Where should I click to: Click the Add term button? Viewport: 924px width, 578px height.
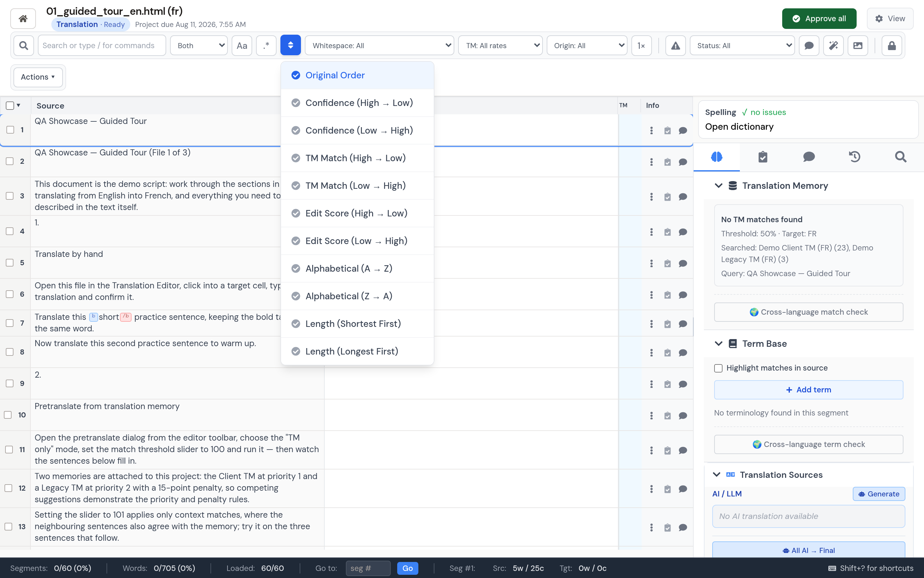coord(808,390)
